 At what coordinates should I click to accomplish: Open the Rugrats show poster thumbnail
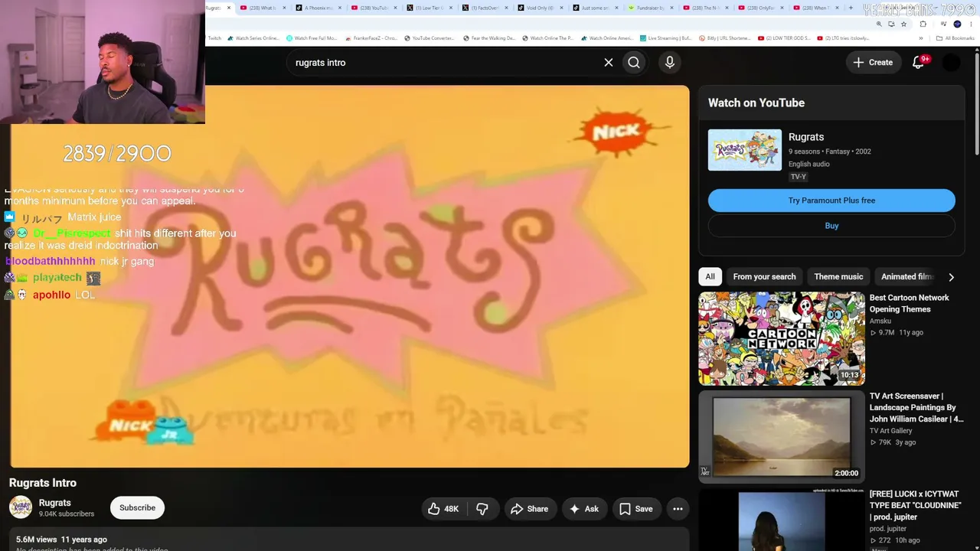click(745, 150)
